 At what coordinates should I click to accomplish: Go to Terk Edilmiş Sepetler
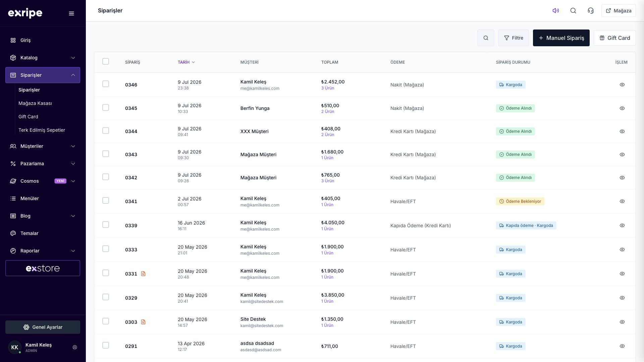(x=42, y=130)
